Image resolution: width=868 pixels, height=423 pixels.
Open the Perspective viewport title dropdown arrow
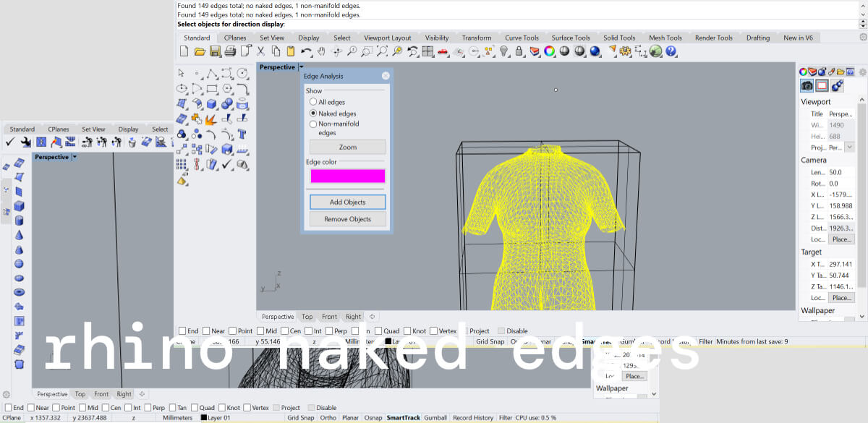pyautogui.click(x=301, y=67)
